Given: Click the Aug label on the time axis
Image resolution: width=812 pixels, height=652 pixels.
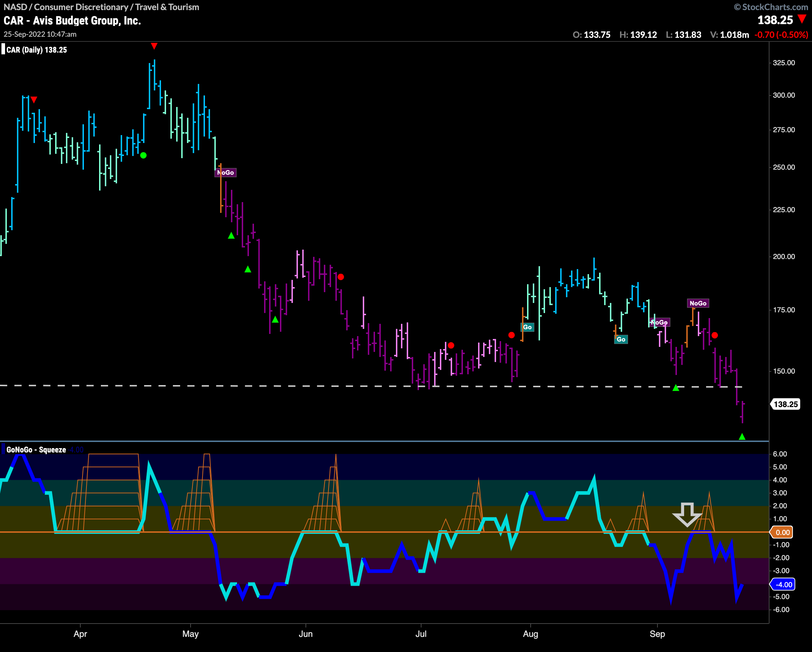Looking at the screenshot, I should click(x=530, y=634).
